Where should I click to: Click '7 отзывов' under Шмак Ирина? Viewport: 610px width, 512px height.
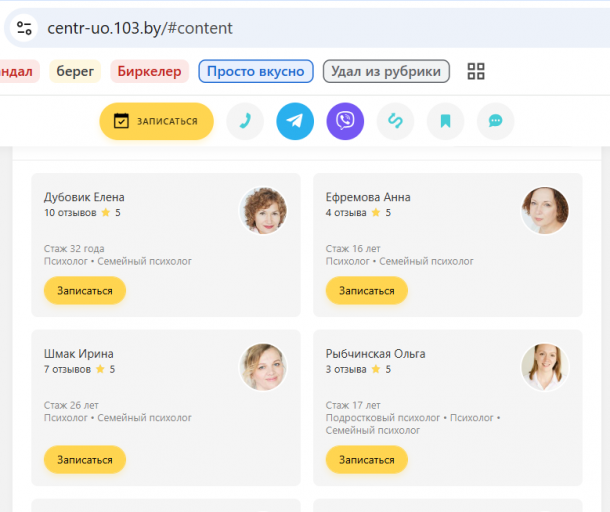pos(67,369)
